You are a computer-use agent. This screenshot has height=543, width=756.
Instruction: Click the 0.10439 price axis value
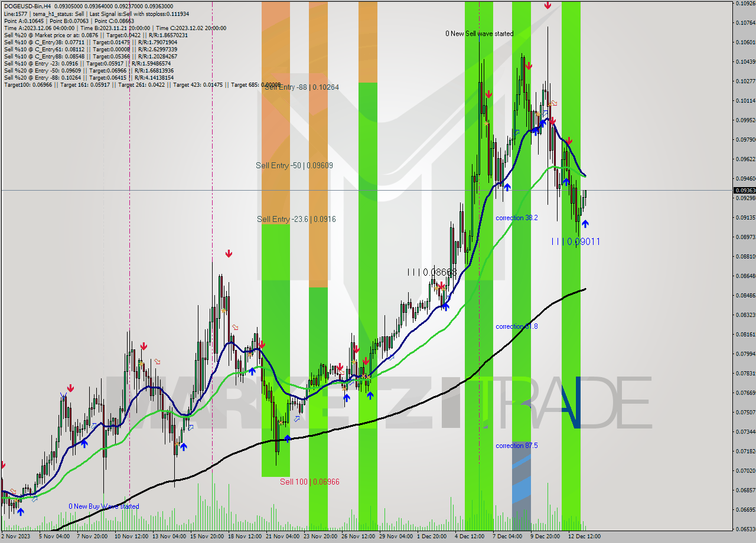pyautogui.click(x=745, y=62)
